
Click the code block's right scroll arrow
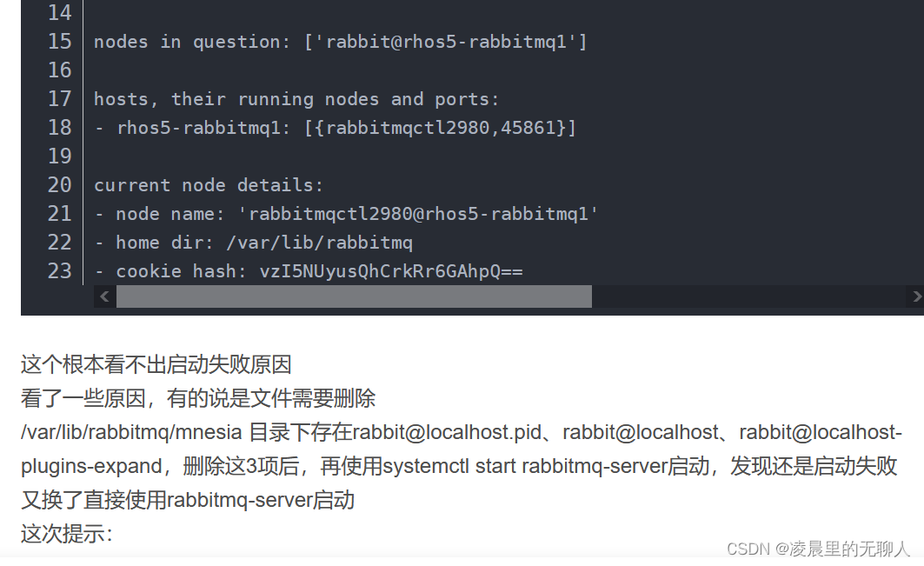click(915, 296)
